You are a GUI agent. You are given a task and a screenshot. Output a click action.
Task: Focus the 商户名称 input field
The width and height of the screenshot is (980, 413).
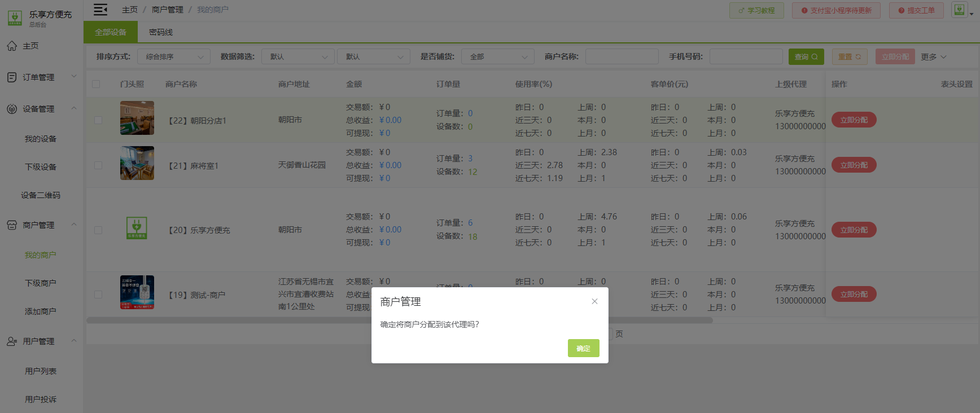(x=622, y=56)
